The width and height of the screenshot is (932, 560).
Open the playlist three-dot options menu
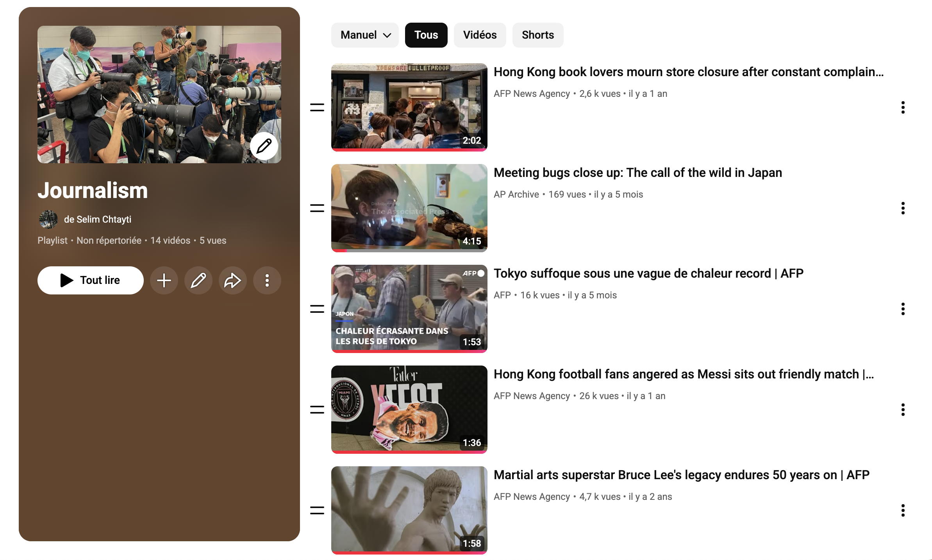[267, 280]
